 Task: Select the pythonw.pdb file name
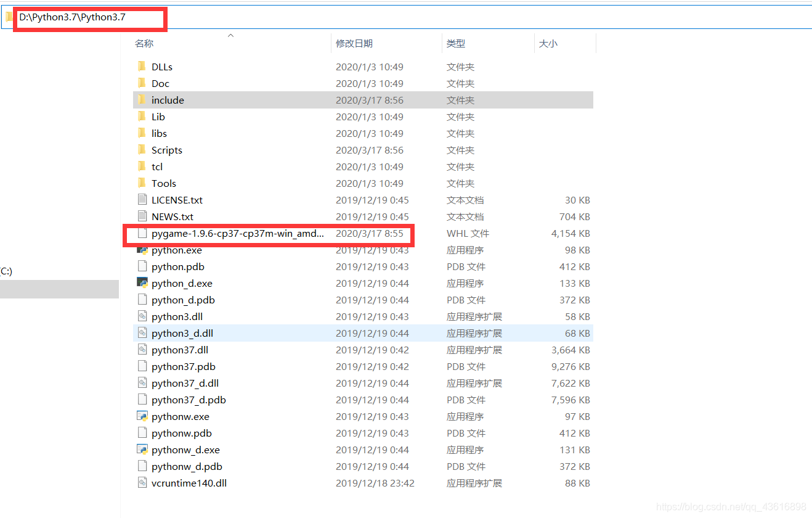coord(182,433)
